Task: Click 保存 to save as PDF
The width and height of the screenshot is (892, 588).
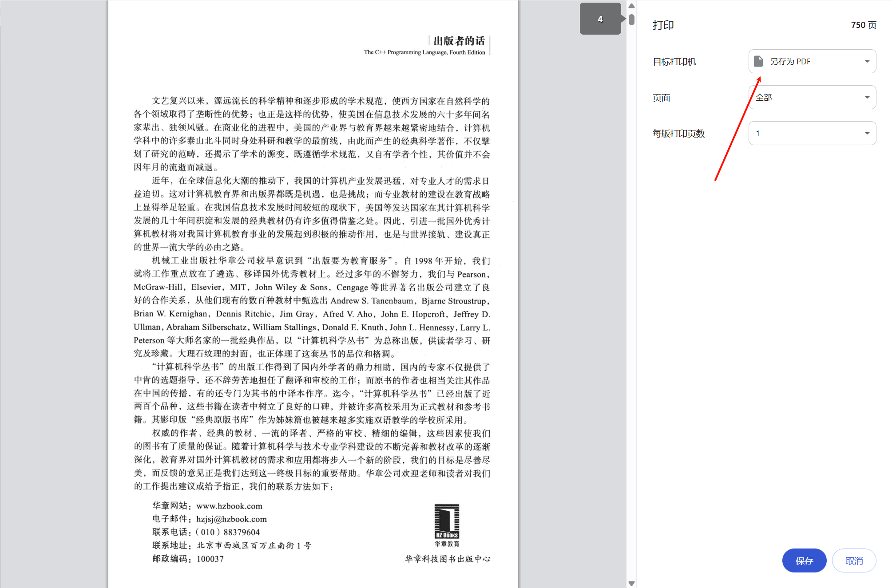Action: [x=804, y=560]
